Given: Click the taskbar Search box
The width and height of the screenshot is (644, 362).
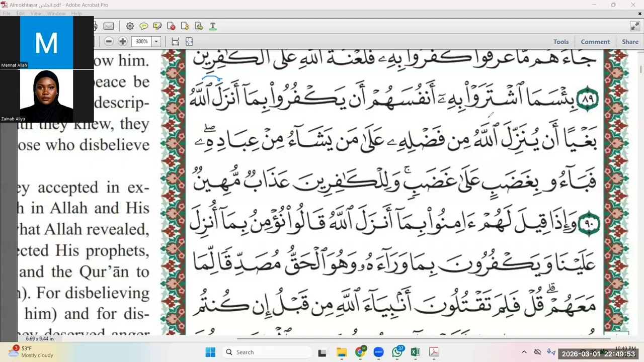Looking at the screenshot, I should pyautogui.click(x=267, y=352).
